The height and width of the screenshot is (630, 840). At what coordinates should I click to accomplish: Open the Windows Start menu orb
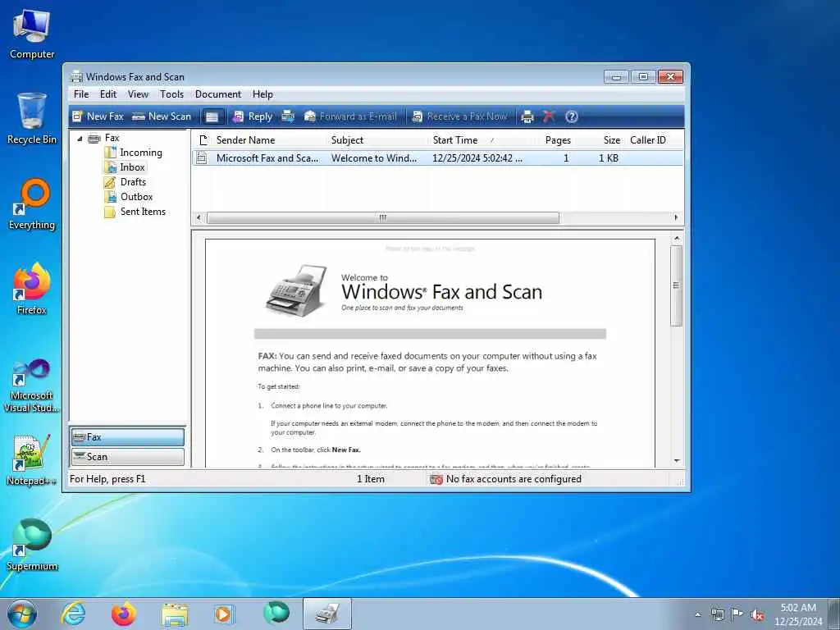click(x=22, y=614)
